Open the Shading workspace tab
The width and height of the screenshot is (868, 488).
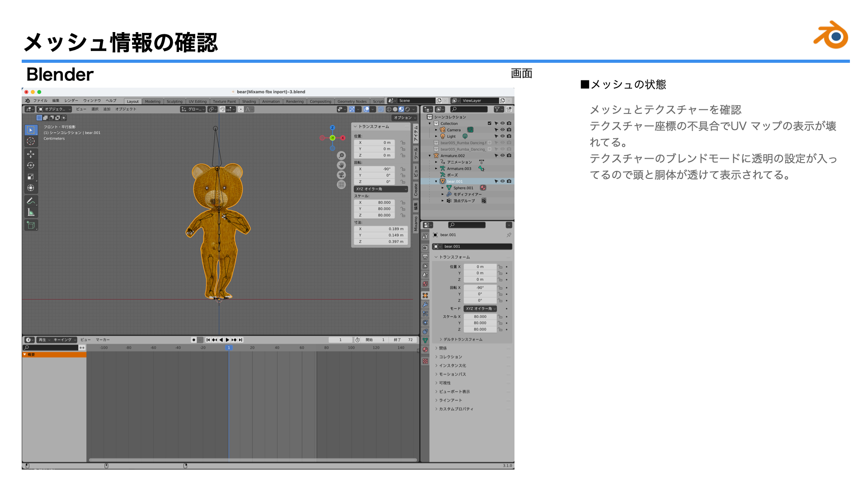tap(249, 102)
